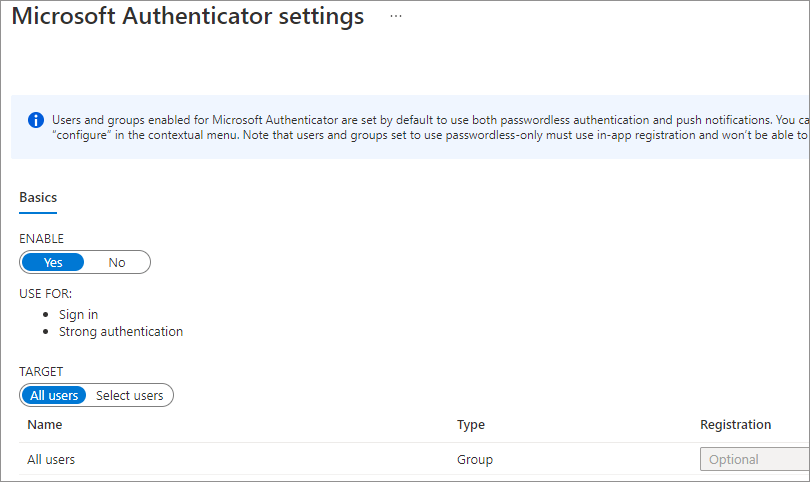Click the Microsoft Authenticator settings title
Image resolution: width=810 pixels, height=482 pixels.
tap(188, 17)
